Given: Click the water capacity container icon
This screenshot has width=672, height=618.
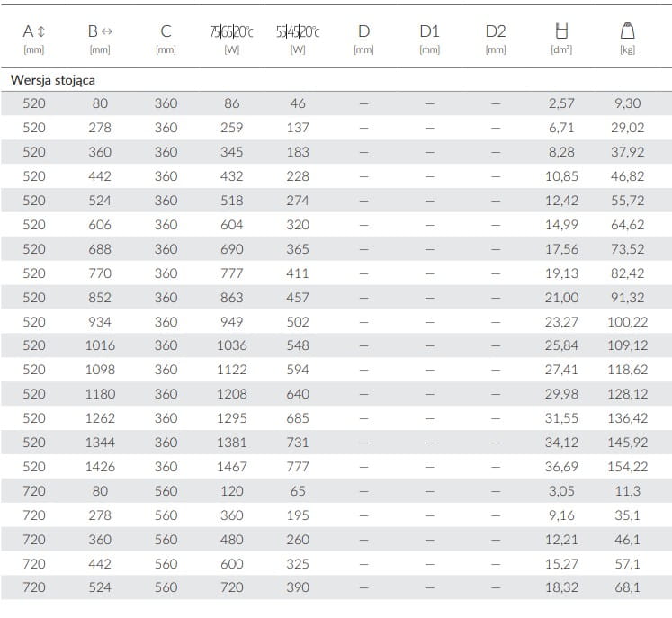Looking at the screenshot, I should click(561, 31).
